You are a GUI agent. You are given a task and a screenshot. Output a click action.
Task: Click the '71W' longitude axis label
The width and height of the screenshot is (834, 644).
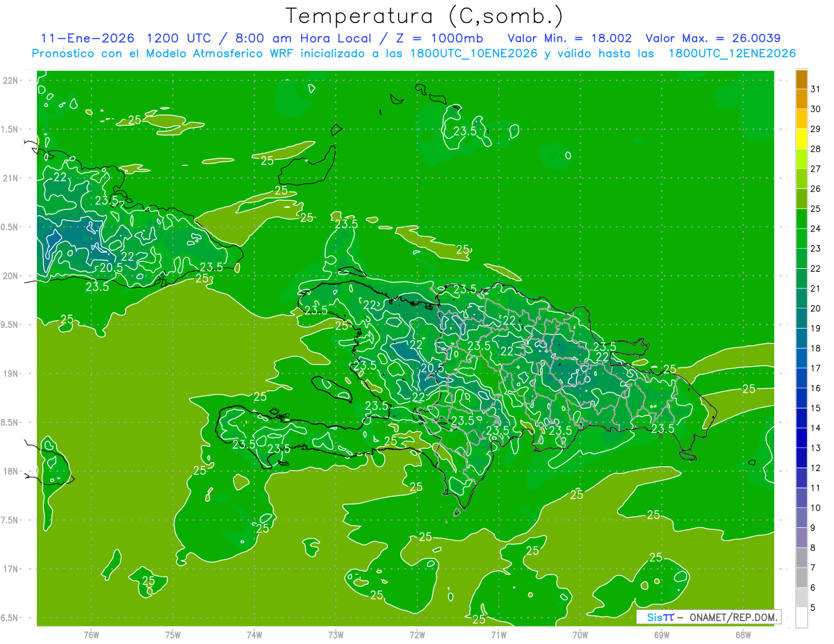point(498,634)
